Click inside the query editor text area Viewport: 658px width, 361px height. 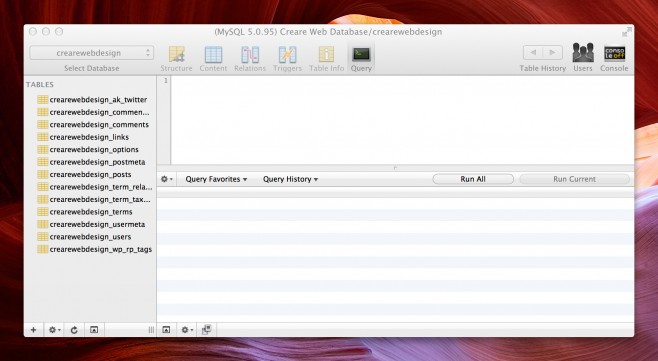[402, 120]
